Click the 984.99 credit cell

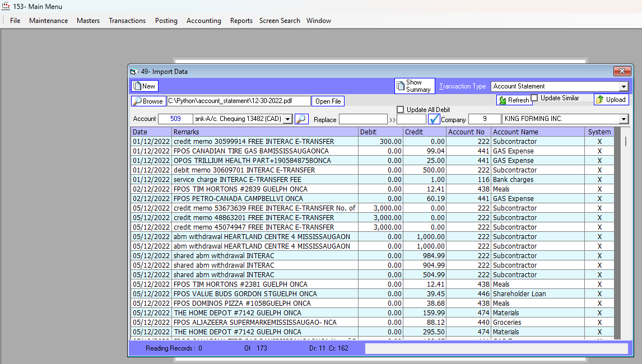425,255
